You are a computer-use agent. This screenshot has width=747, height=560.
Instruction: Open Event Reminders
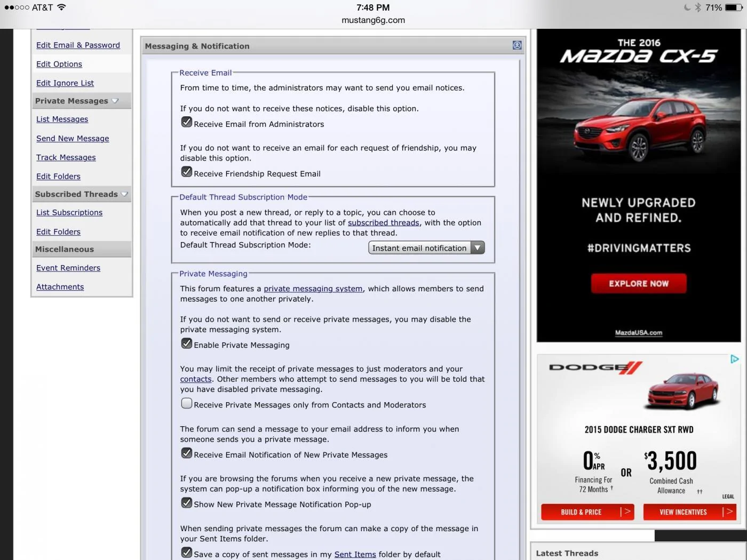(68, 268)
